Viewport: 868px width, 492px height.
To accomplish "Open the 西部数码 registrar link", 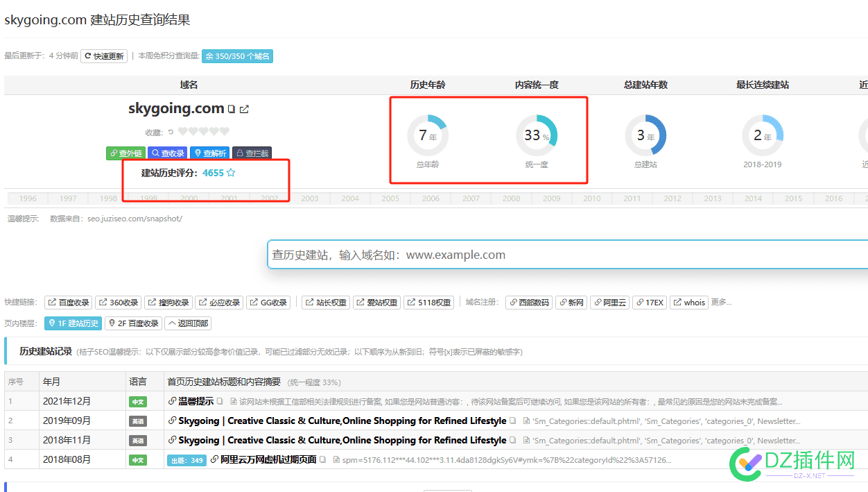I will (529, 303).
